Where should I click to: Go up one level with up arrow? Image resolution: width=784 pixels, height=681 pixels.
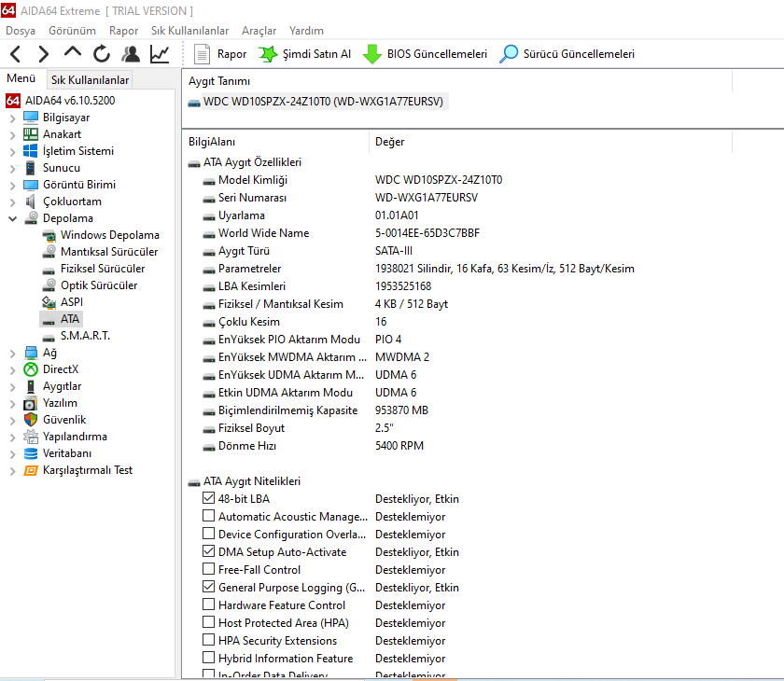73,52
